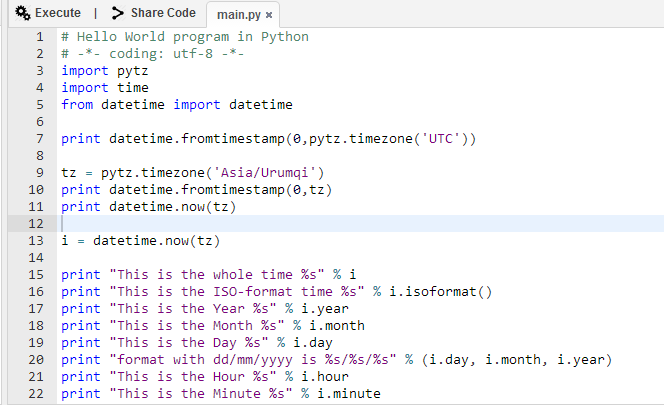Click the 'import pytz' line
Screen dimensions: 664x405
(105, 71)
